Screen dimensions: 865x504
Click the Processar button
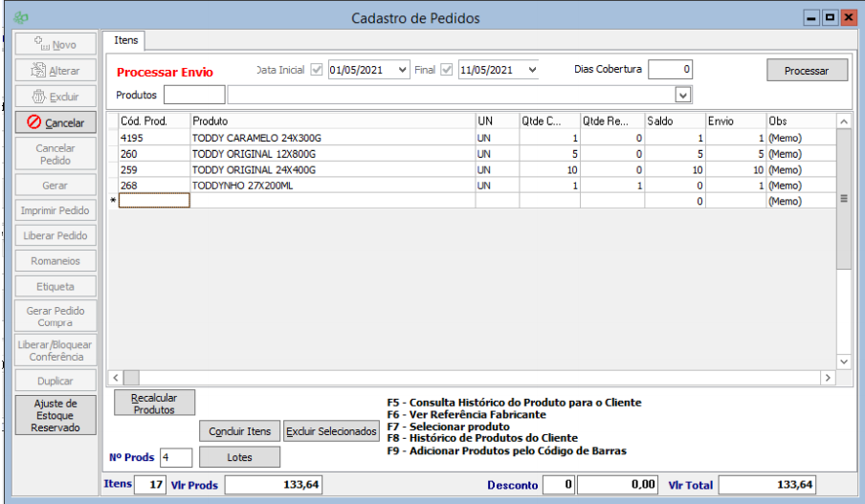807,71
